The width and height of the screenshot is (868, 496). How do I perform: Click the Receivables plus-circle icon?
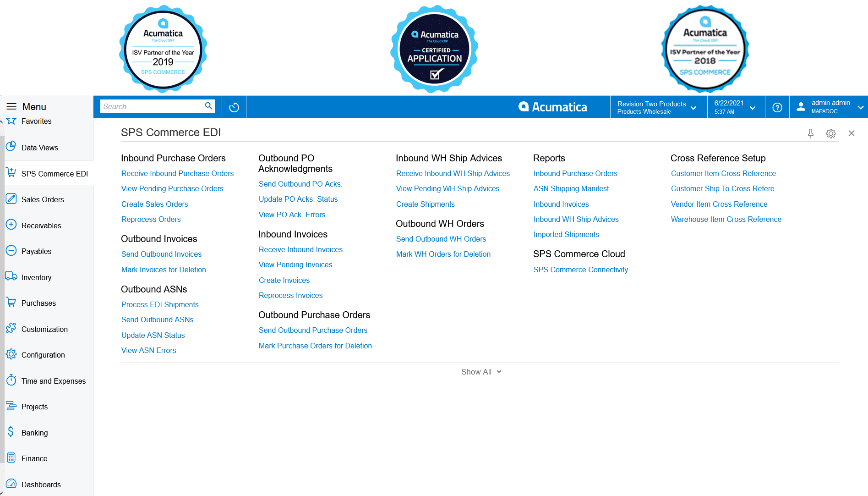coord(11,225)
